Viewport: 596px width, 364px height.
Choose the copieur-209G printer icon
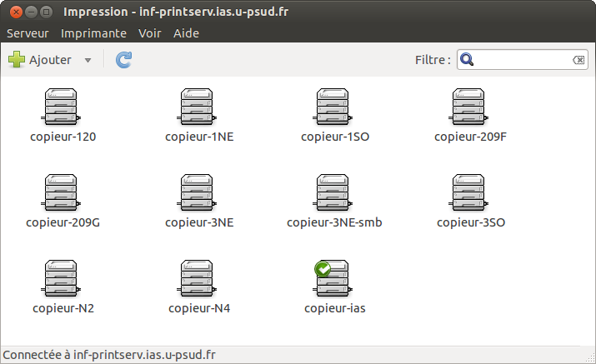click(63, 193)
